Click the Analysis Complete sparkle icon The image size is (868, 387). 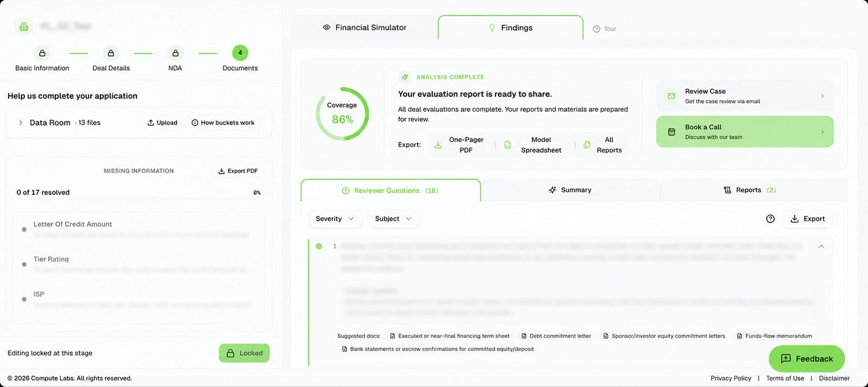click(x=405, y=77)
